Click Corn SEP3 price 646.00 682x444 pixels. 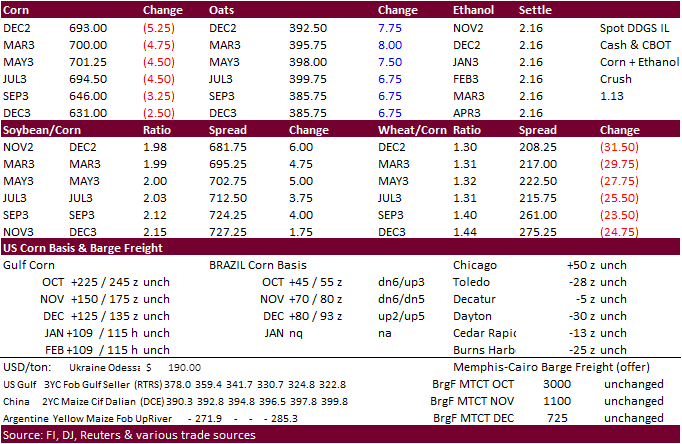tap(88, 96)
